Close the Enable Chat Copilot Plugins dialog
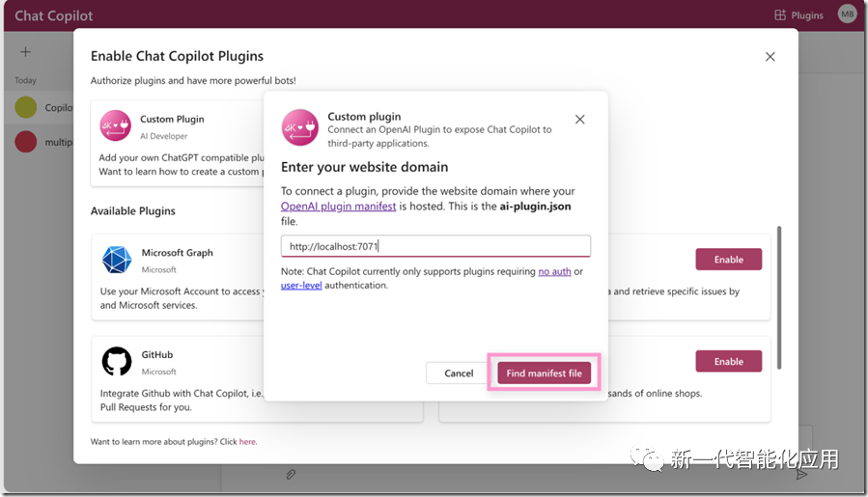The width and height of the screenshot is (868, 497). [770, 56]
